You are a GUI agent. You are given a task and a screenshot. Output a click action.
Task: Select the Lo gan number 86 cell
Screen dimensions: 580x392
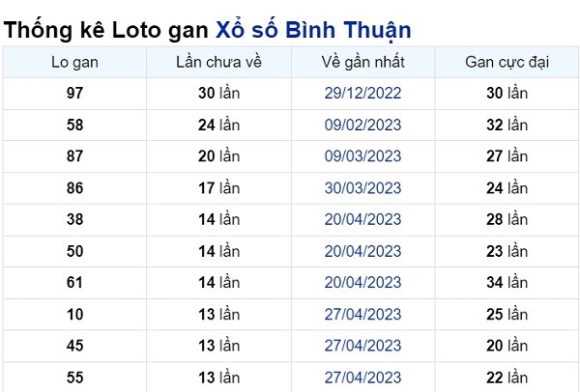pyautogui.click(x=74, y=188)
